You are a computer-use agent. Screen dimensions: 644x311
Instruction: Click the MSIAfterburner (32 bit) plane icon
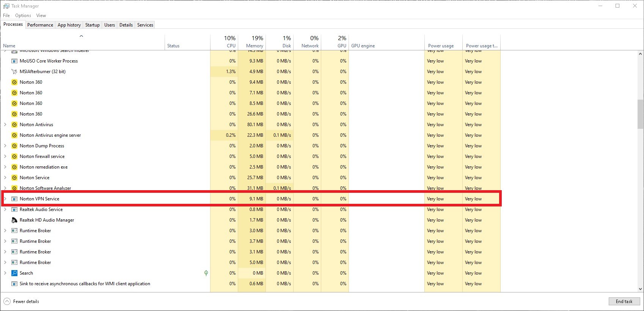pyautogui.click(x=14, y=72)
